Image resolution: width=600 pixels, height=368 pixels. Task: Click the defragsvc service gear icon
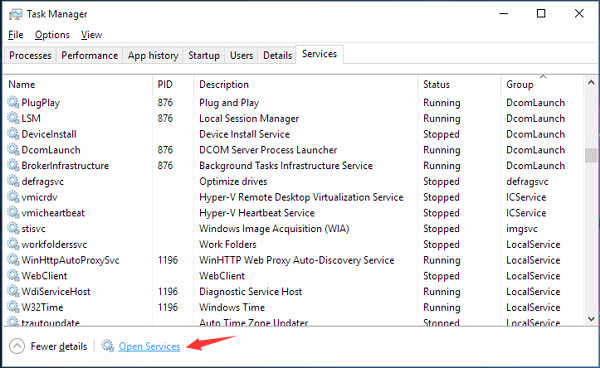[x=13, y=181]
